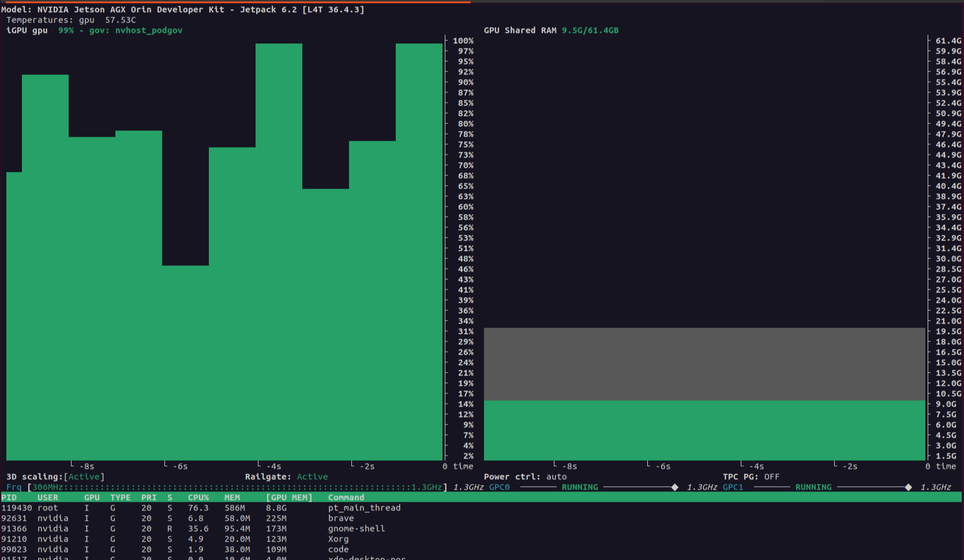Click the GPU Shared RAM gray bar area
The width and height of the screenshot is (964, 560).
tap(704, 364)
